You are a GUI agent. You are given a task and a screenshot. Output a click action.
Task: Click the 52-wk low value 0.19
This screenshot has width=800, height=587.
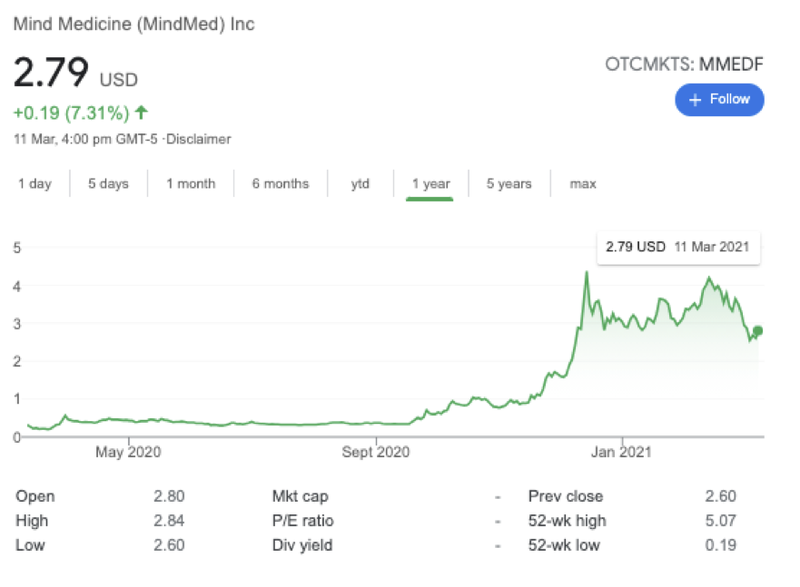click(720, 545)
